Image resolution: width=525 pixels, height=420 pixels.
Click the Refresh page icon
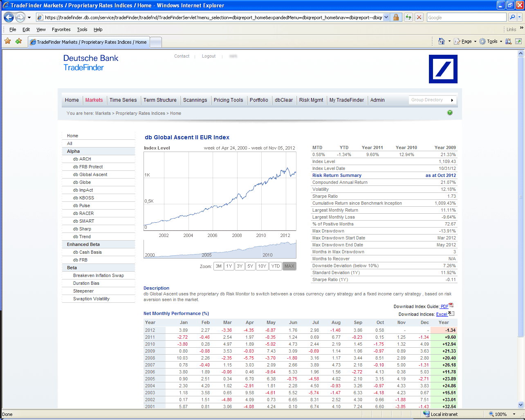408,17
